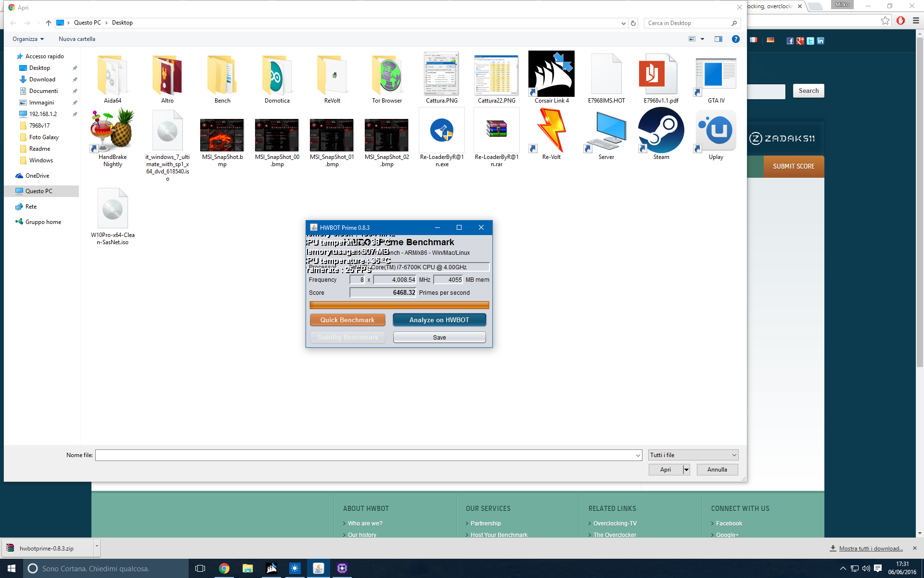Change view mode icon in dialog toolbar
The image size is (924, 578).
(x=692, y=39)
